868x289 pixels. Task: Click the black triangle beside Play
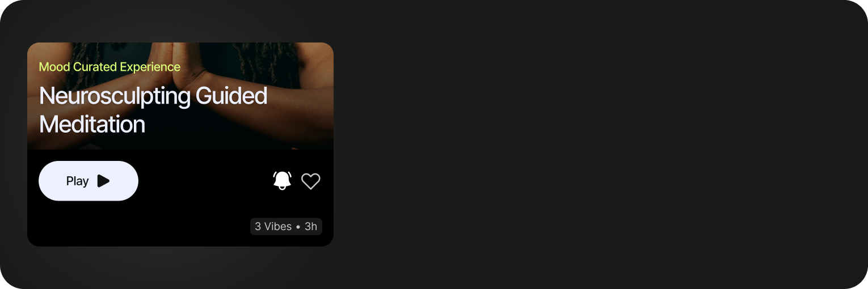103,181
